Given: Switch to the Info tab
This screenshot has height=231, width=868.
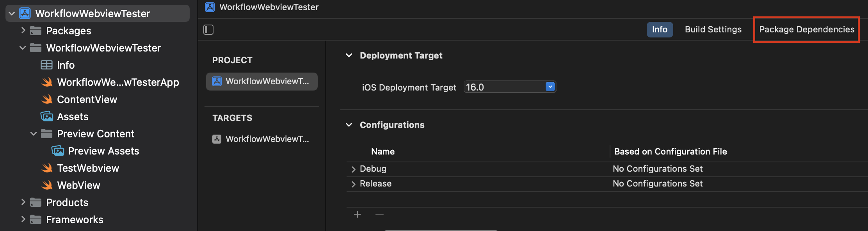Looking at the screenshot, I should tap(660, 30).
